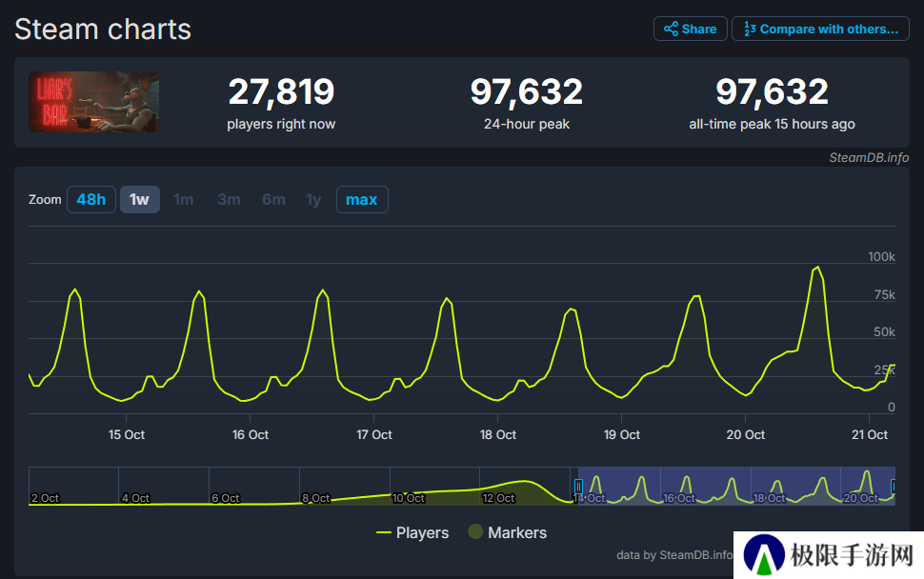Click the all-time peak 15 hours ago text
Screen dimensions: 924x579
772,124
